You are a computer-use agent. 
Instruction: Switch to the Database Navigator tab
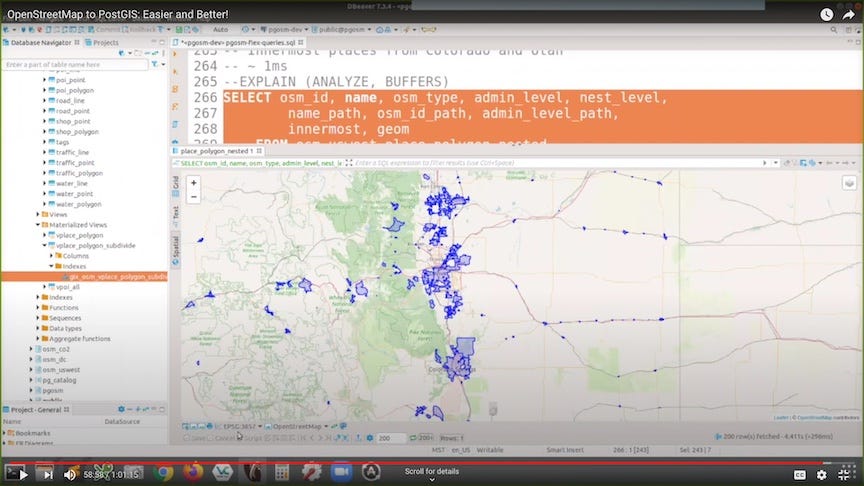(41, 42)
